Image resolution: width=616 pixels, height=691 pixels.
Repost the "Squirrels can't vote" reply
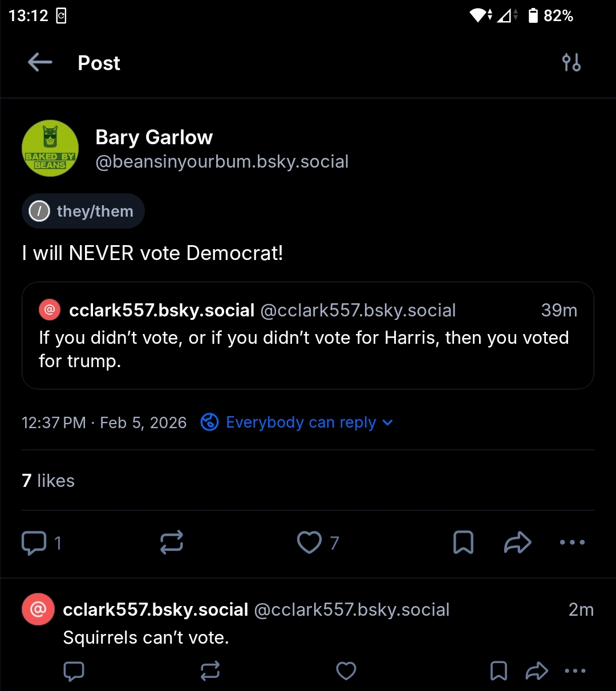pyautogui.click(x=210, y=671)
